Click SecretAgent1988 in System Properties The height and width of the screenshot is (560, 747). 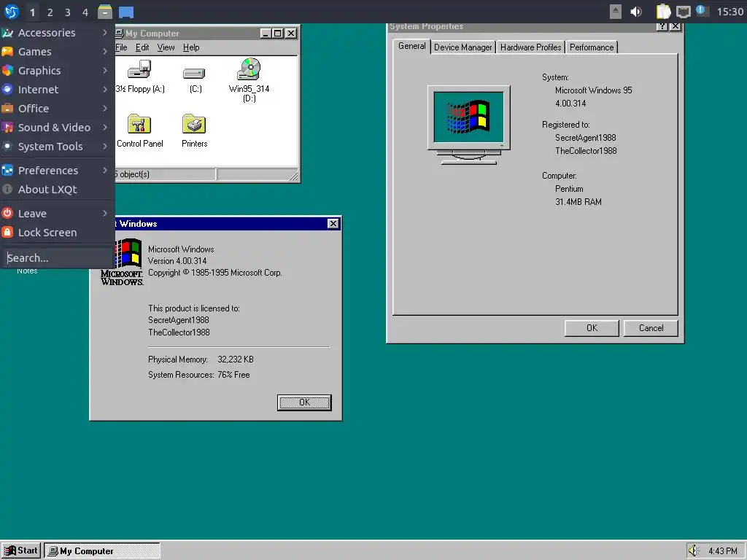(x=585, y=138)
